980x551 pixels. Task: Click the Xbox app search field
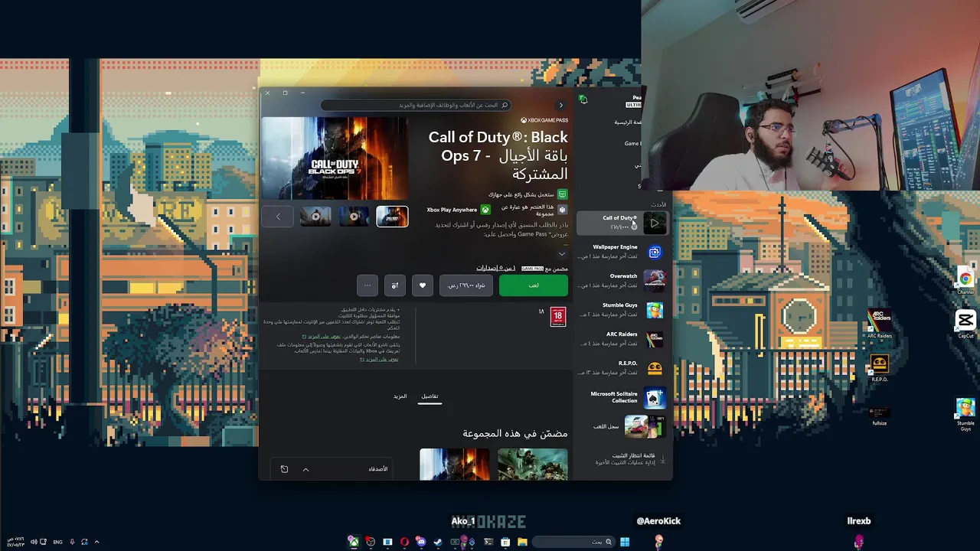tap(416, 105)
